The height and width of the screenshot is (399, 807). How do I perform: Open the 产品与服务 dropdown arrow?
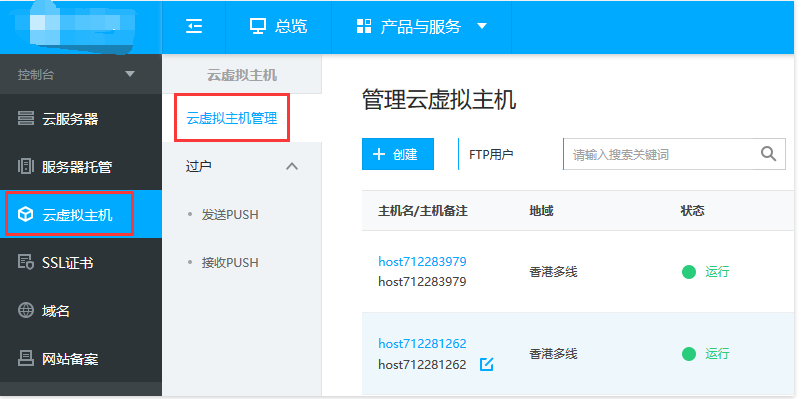pyautogui.click(x=482, y=26)
